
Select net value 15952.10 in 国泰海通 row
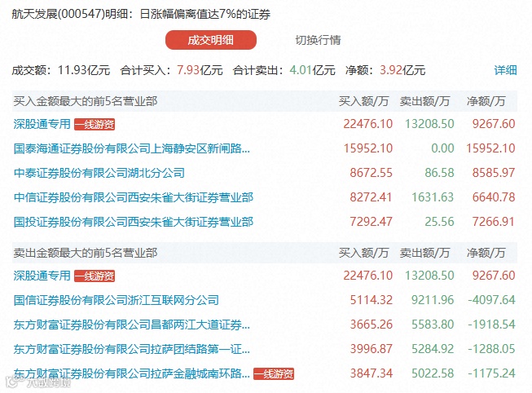490,148
